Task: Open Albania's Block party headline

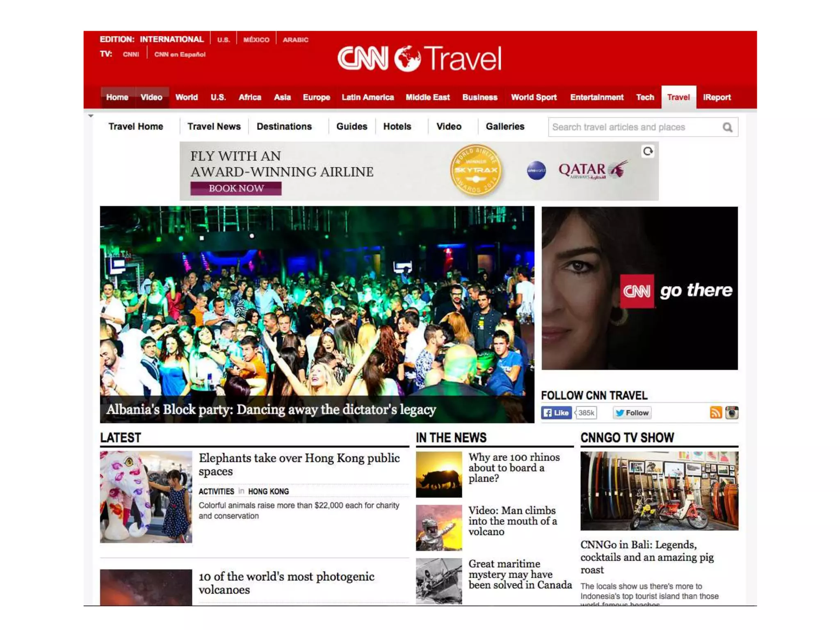Action: 271,409
